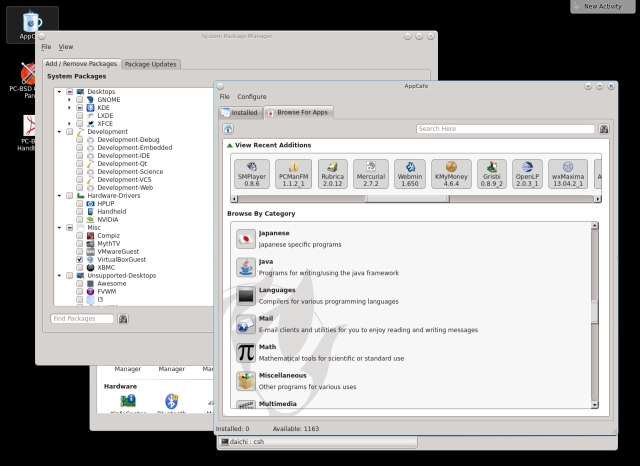Collapse View Recent Additions section

point(230,145)
